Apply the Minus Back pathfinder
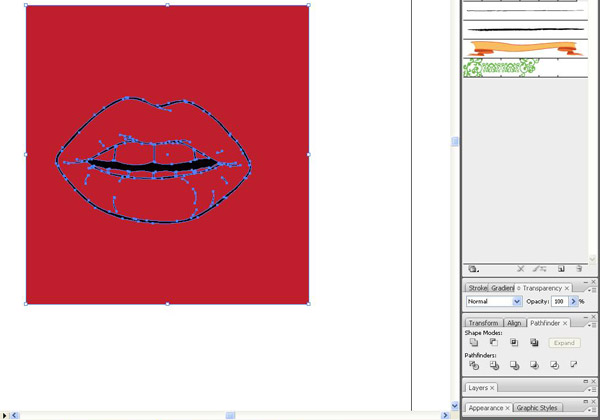Viewport: 600px width, 420px height. 574,365
